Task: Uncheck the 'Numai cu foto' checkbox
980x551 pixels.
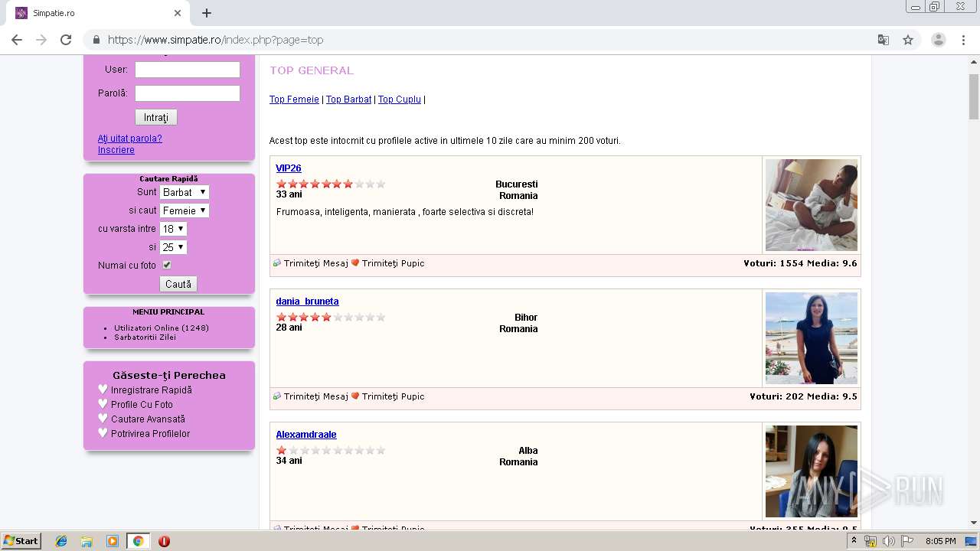Action: (167, 265)
